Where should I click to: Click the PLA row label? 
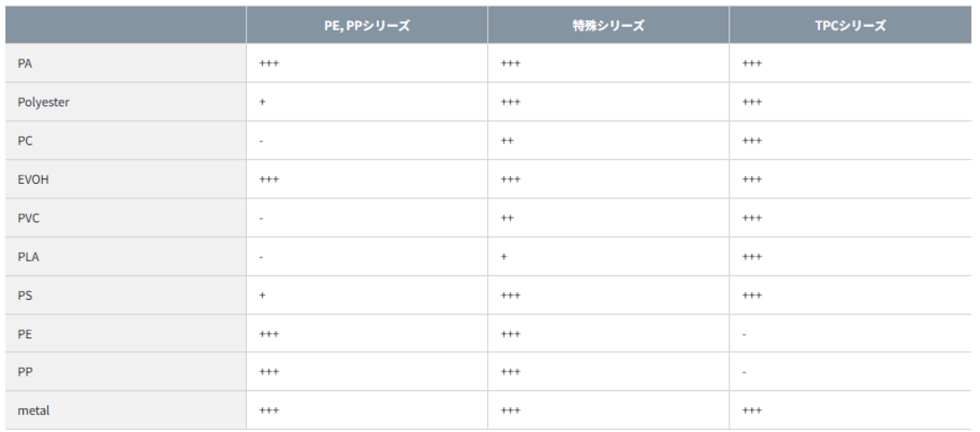click(x=29, y=257)
